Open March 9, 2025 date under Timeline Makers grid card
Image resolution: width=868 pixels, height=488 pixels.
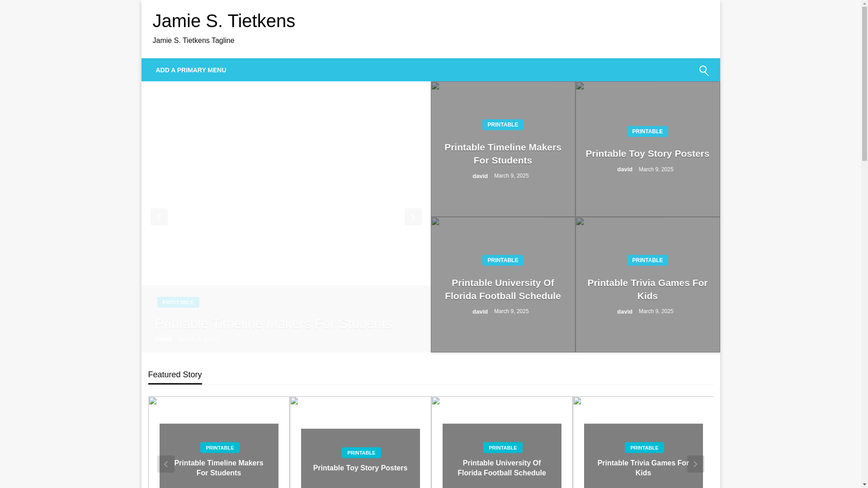[511, 176]
